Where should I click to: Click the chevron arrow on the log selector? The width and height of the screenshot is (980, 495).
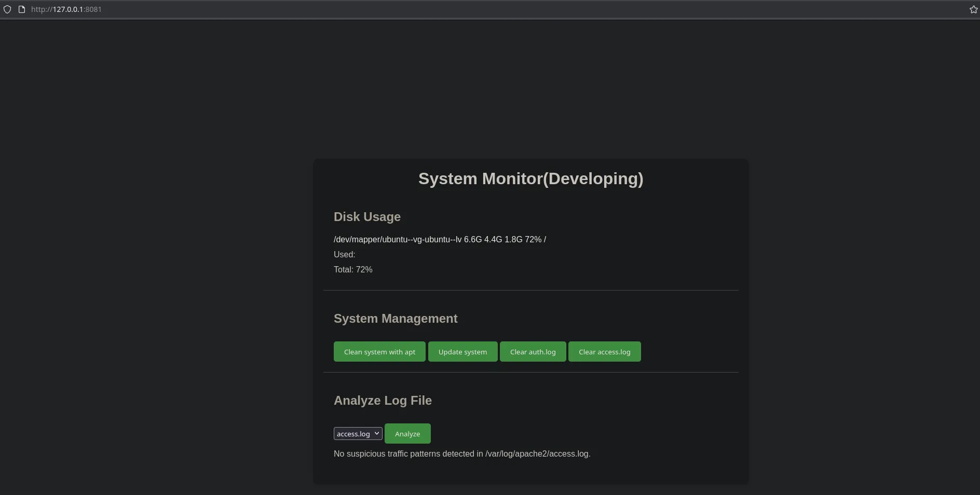click(x=377, y=433)
